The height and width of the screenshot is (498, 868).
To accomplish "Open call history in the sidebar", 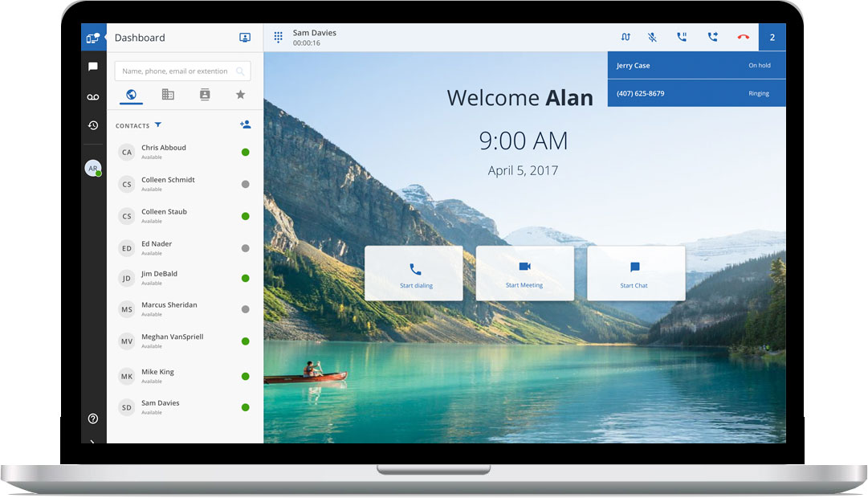I will tap(93, 125).
